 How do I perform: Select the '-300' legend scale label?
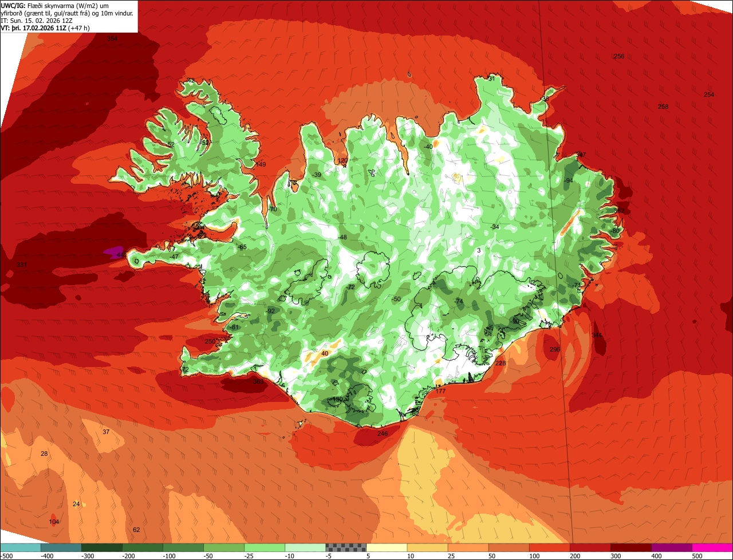(88, 556)
